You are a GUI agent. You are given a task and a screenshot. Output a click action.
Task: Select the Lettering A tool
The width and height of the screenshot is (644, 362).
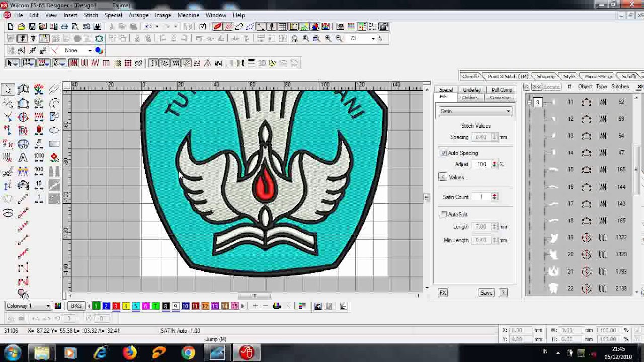(23, 158)
